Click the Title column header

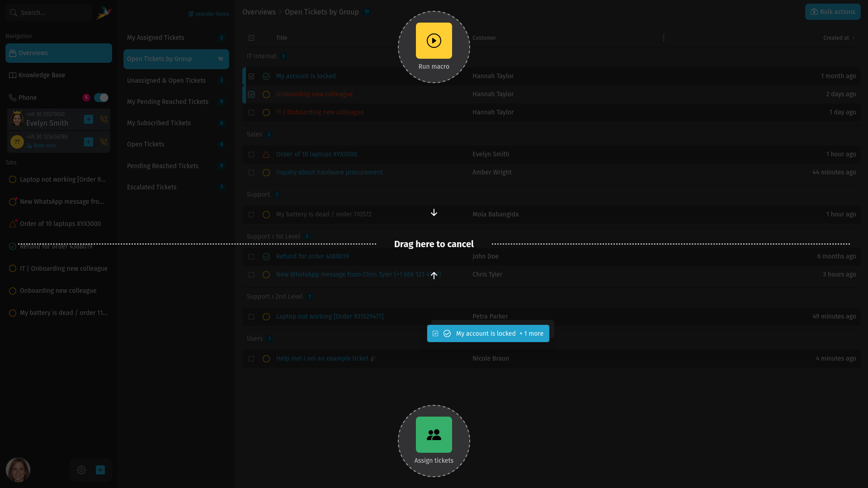[x=282, y=38]
